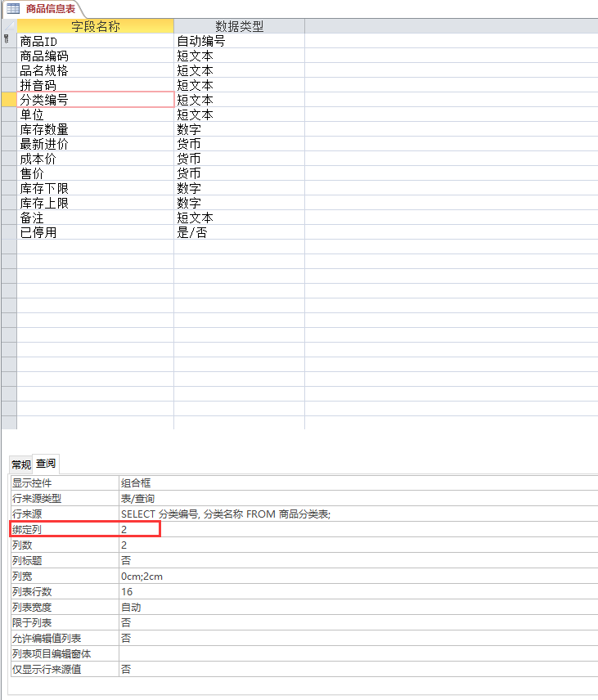Select the 售价 field name

(x=95, y=173)
